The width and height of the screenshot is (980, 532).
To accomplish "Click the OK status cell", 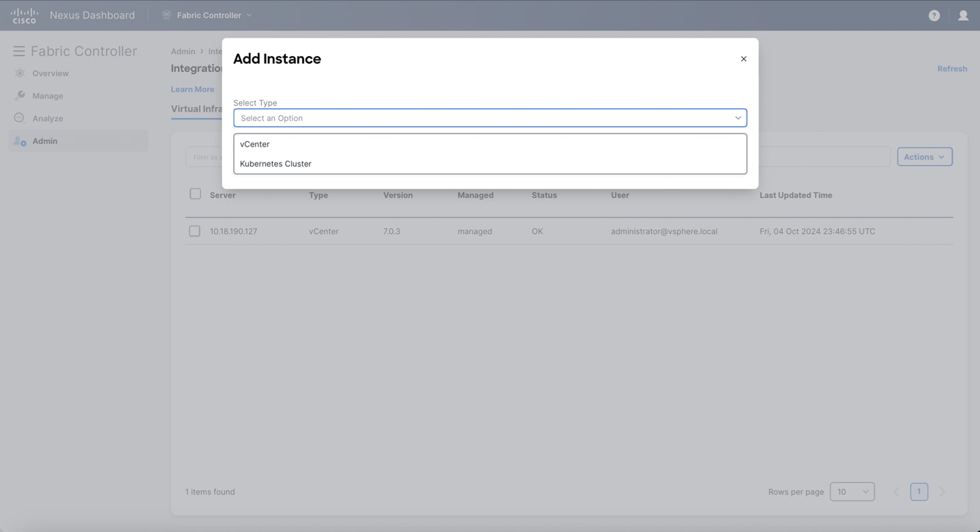I will pos(537,232).
